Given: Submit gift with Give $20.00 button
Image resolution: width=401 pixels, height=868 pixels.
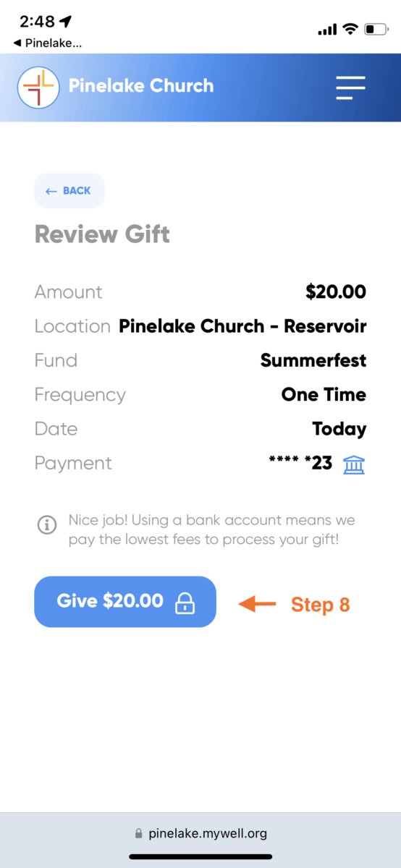Looking at the screenshot, I should (125, 602).
